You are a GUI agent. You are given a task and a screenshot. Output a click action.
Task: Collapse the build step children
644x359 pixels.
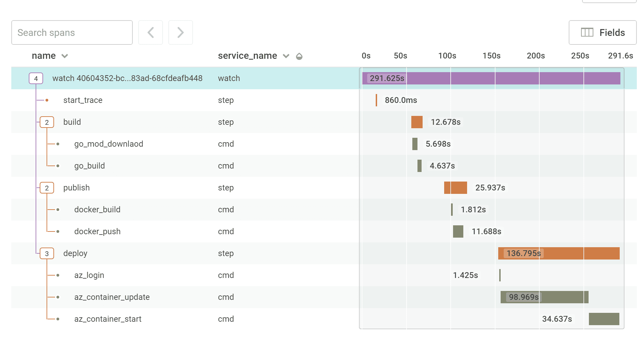point(47,122)
